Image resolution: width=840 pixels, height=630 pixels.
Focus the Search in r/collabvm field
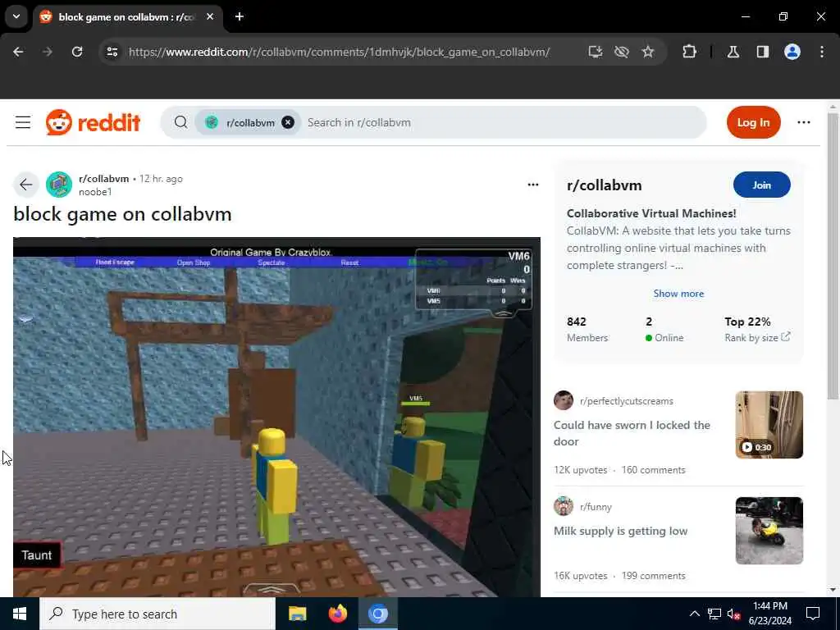point(503,122)
